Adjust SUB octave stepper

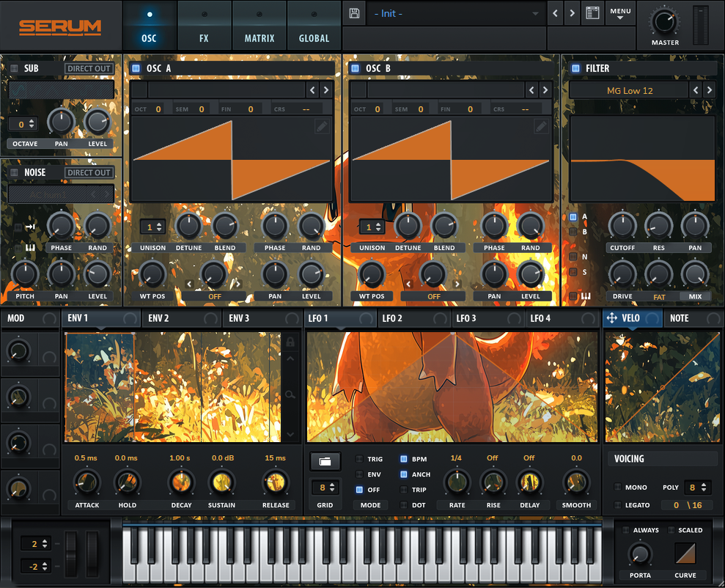pyautogui.click(x=32, y=124)
